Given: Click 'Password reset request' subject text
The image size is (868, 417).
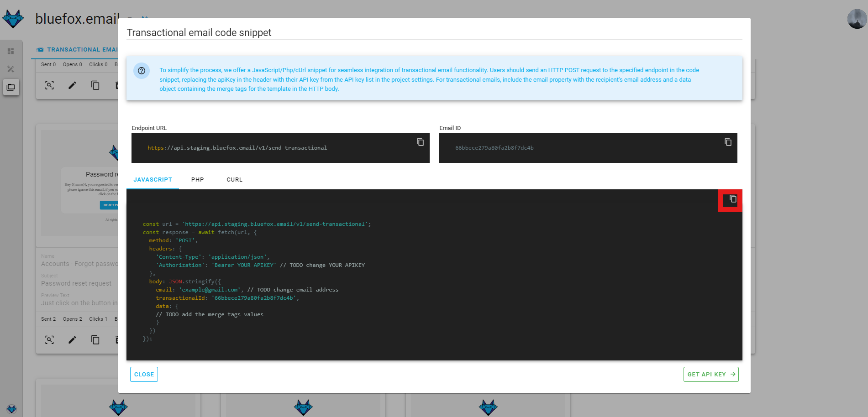Looking at the screenshot, I should click(76, 283).
